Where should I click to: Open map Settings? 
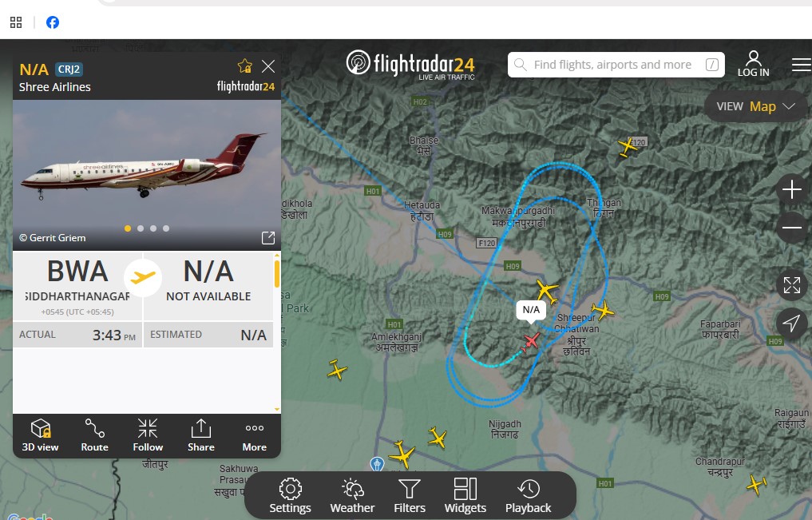coord(290,496)
